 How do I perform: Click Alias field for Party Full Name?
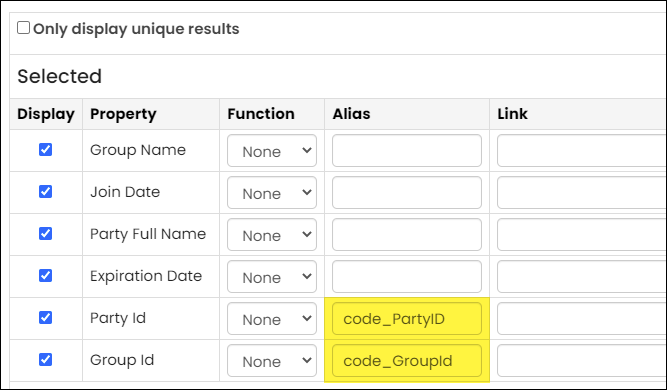[x=407, y=234]
